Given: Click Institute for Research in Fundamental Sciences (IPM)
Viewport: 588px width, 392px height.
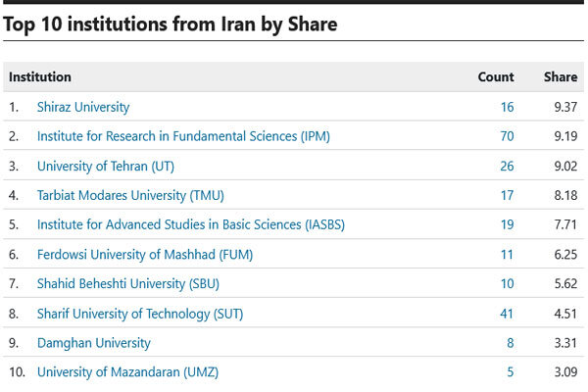Looking at the screenshot, I should (183, 136).
